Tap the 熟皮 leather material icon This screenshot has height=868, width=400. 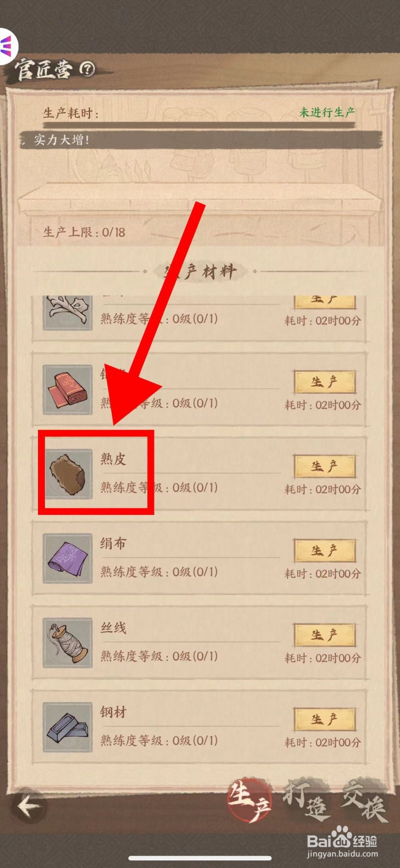68,474
